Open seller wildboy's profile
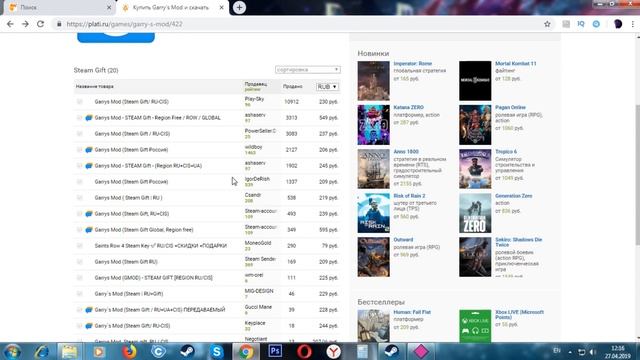640x360 pixels. pyautogui.click(x=253, y=147)
